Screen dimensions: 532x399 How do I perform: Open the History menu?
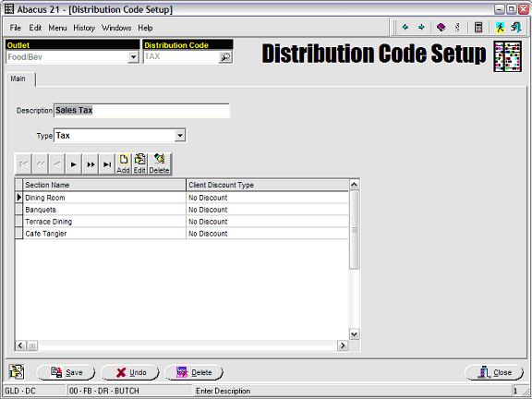tap(84, 28)
